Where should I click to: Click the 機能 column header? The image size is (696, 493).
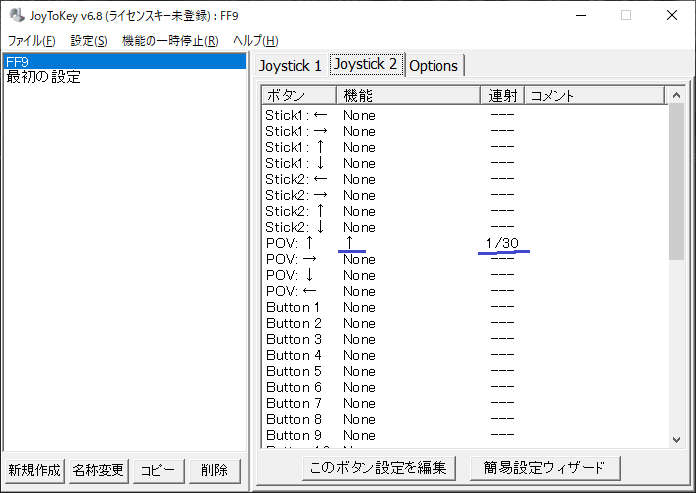click(x=408, y=95)
